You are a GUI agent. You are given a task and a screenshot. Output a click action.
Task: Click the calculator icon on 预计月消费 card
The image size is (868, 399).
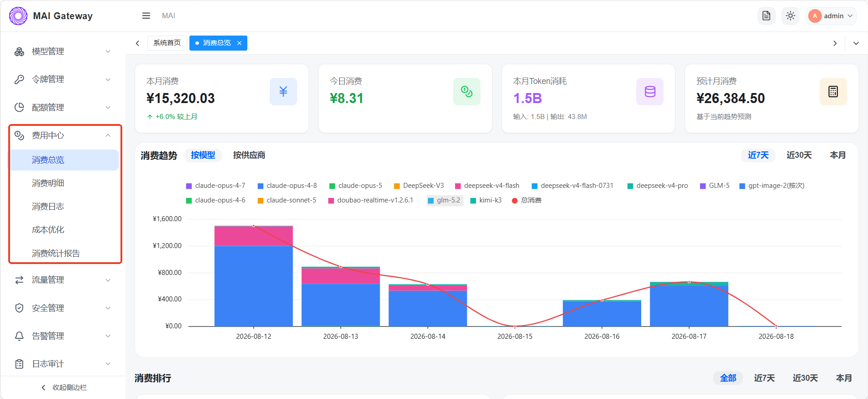tap(833, 92)
